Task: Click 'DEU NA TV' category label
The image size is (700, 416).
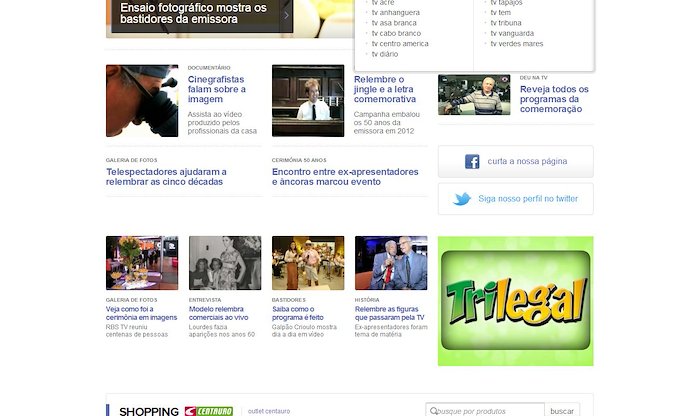Action: tap(533, 78)
